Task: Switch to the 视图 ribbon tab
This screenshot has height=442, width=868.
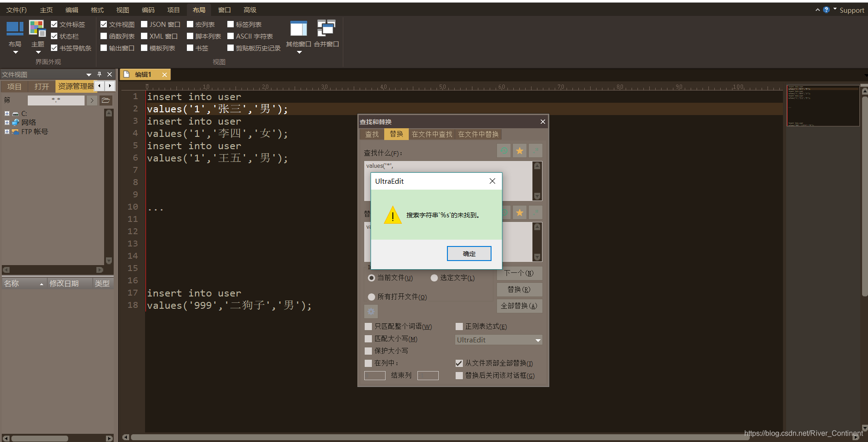Action: point(123,10)
